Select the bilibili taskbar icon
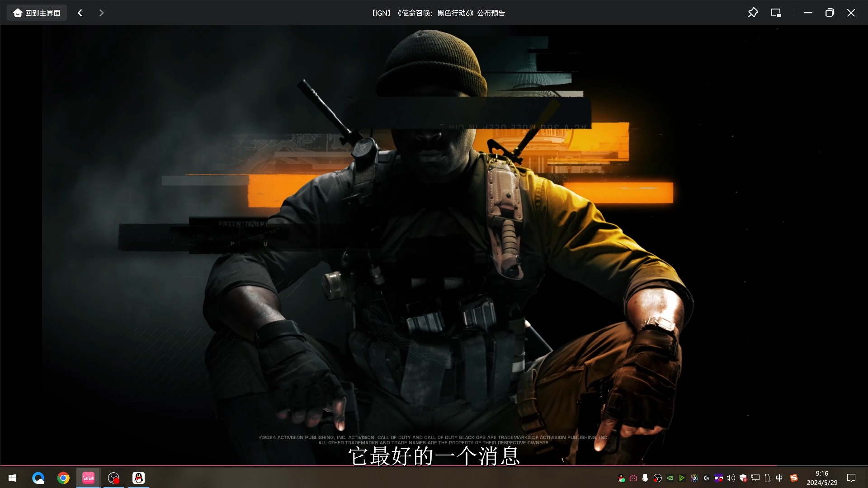The width and height of the screenshot is (868, 488). (x=89, y=478)
